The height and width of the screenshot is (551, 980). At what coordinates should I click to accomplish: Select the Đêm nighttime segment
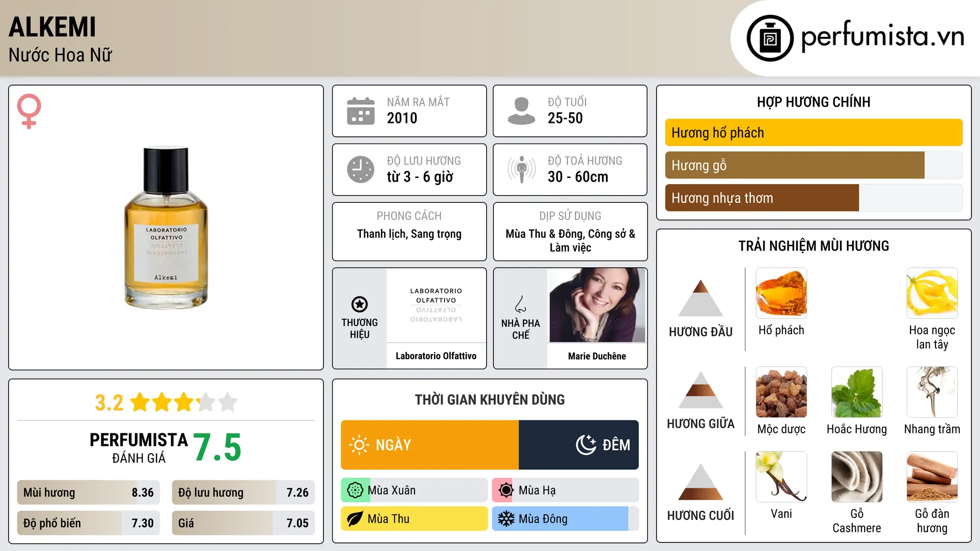(x=579, y=445)
